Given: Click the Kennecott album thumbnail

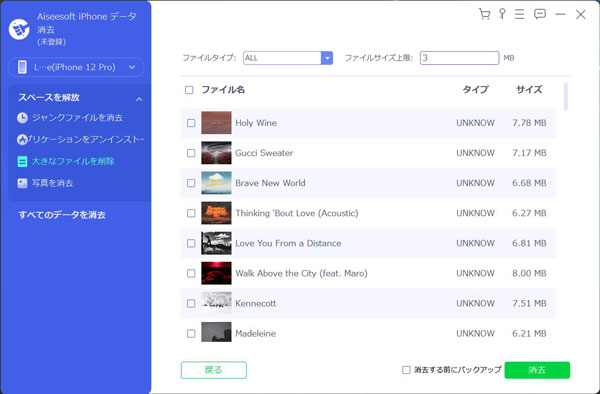Looking at the screenshot, I should 216,303.
